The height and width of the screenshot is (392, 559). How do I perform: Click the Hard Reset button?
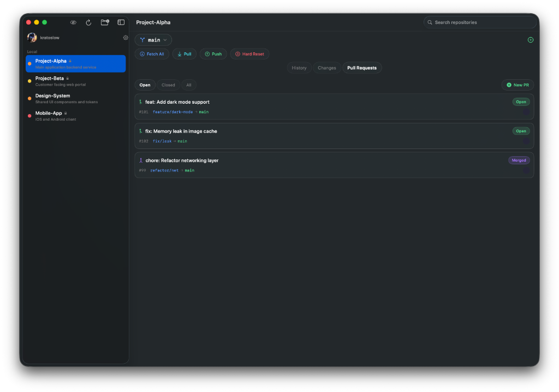click(x=249, y=54)
